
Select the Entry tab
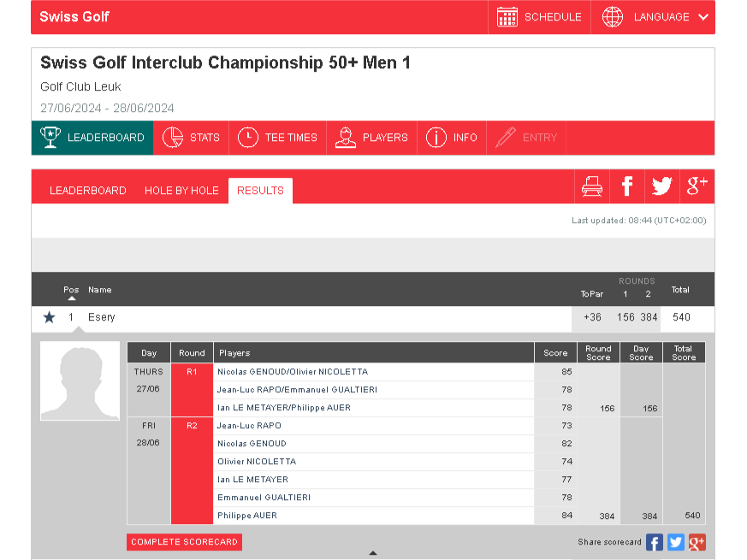click(526, 138)
